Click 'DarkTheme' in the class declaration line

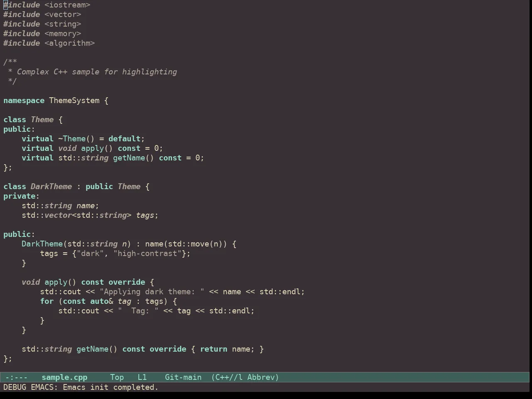pyautogui.click(x=52, y=187)
